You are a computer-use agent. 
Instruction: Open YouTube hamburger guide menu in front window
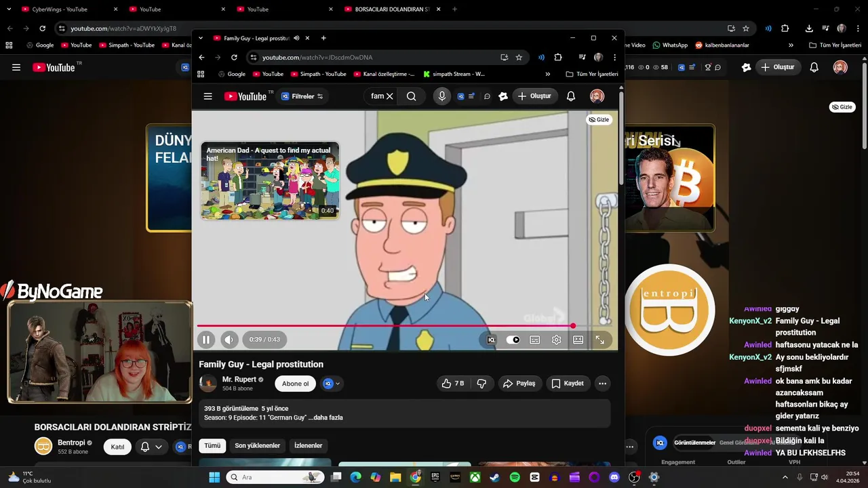pos(208,96)
